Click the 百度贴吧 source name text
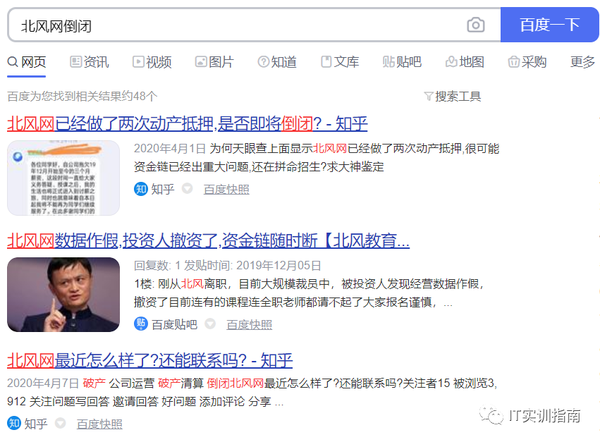Image resolution: width=600 pixels, height=442 pixels. [x=174, y=325]
